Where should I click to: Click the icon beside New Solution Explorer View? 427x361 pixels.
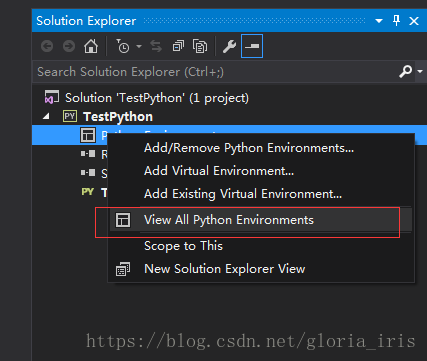tap(123, 269)
